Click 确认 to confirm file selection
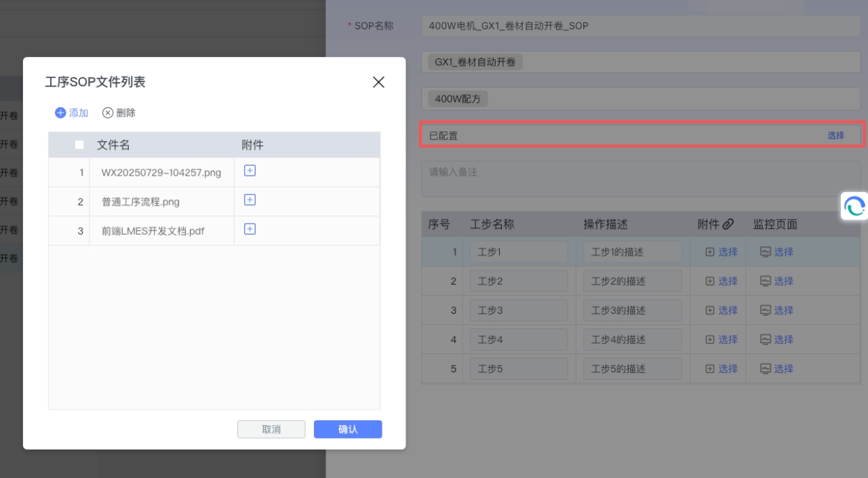 point(348,429)
